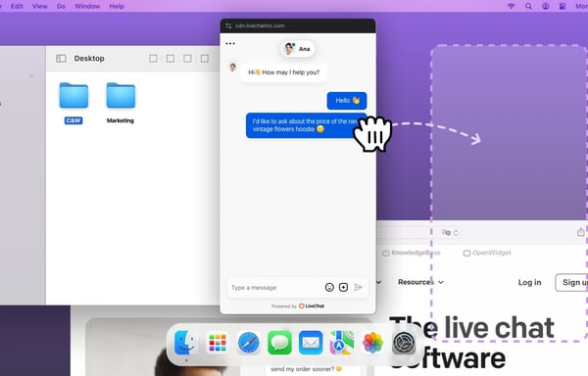Open the View menu
Screen dimensions: 588x376
pyautogui.click(x=40, y=6)
